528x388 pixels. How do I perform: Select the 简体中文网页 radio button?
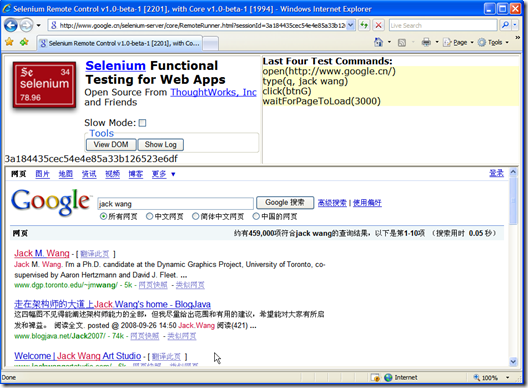[x=195, y=216]
